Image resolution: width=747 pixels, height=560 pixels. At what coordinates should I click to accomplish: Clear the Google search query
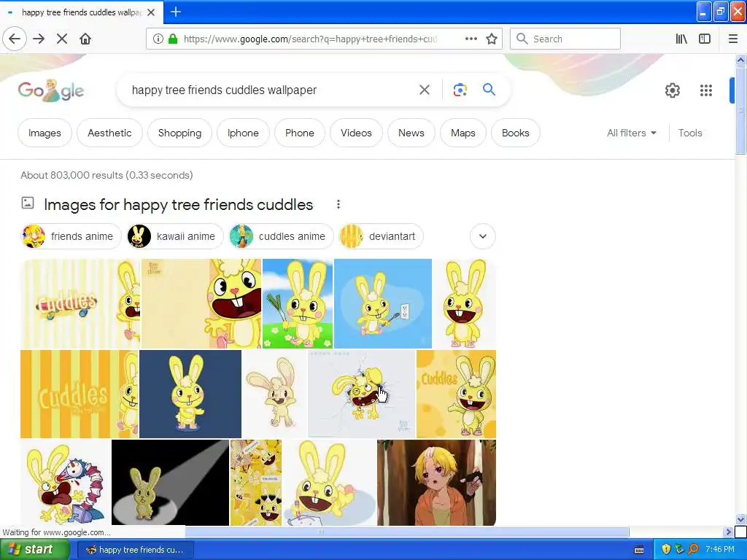click(425, 90)
